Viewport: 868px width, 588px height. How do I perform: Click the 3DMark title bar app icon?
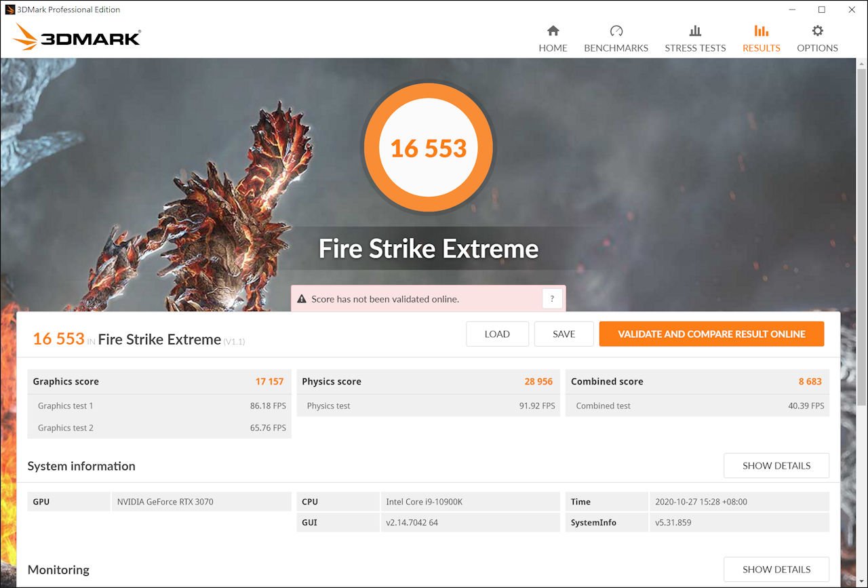10,9
